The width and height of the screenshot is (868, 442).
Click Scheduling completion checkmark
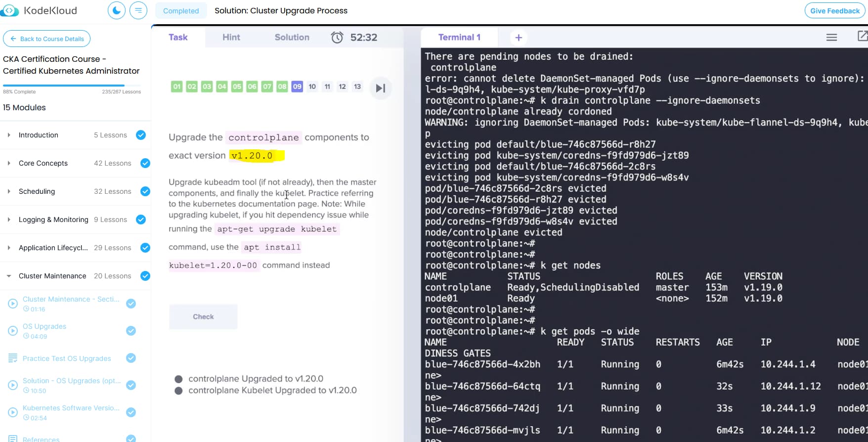(x=145, y=191)
